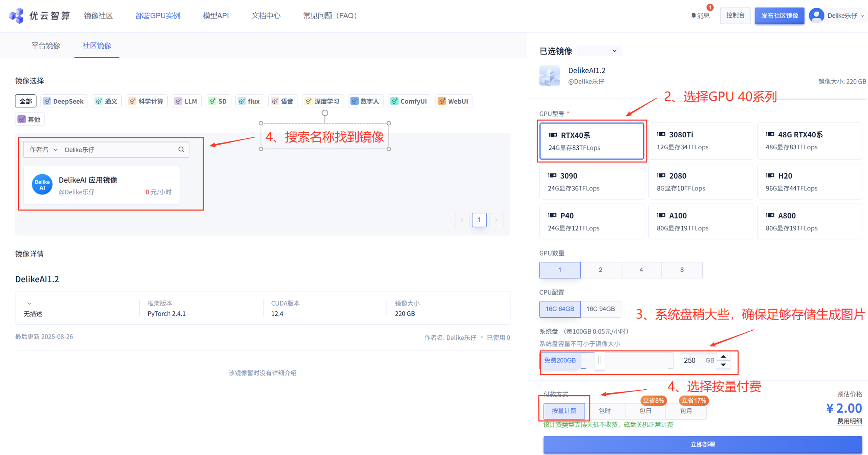Click the WebUI category tag
868x455 pixels.
[453, 101]
